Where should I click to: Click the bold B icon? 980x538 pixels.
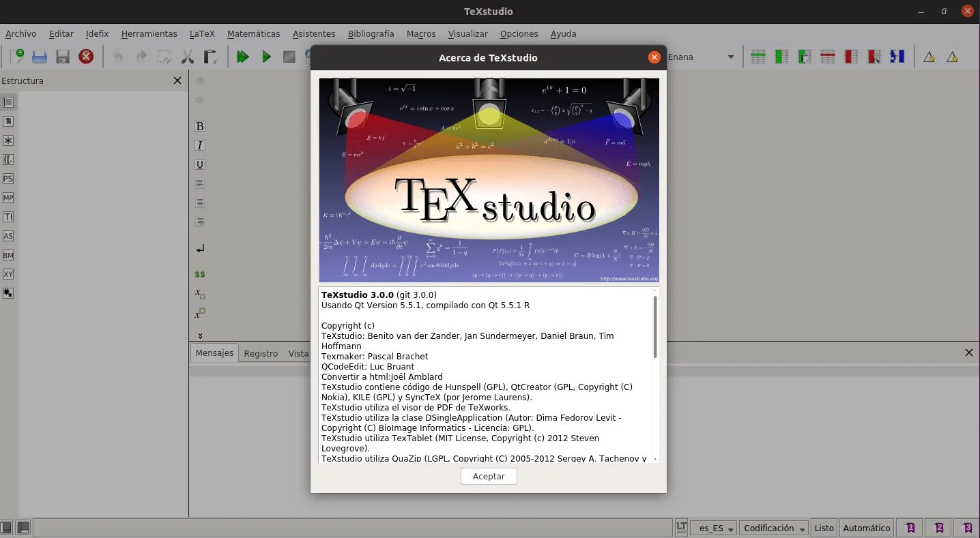200,126
